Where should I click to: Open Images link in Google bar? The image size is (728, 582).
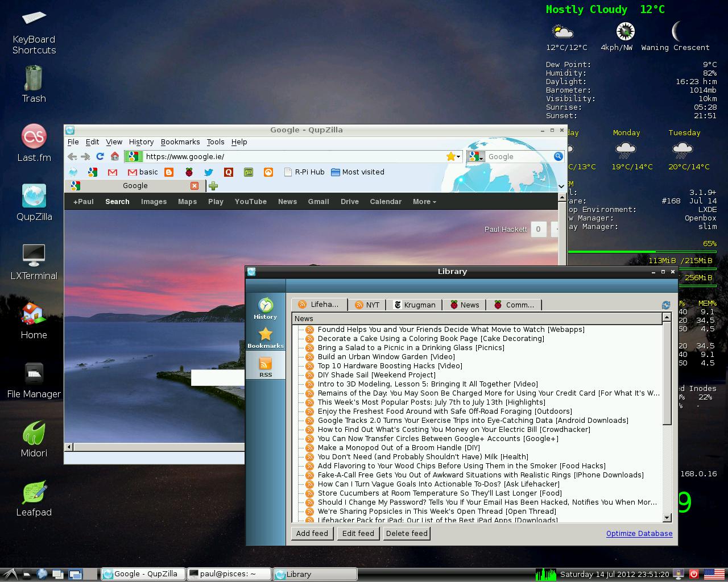click(154, 202)
